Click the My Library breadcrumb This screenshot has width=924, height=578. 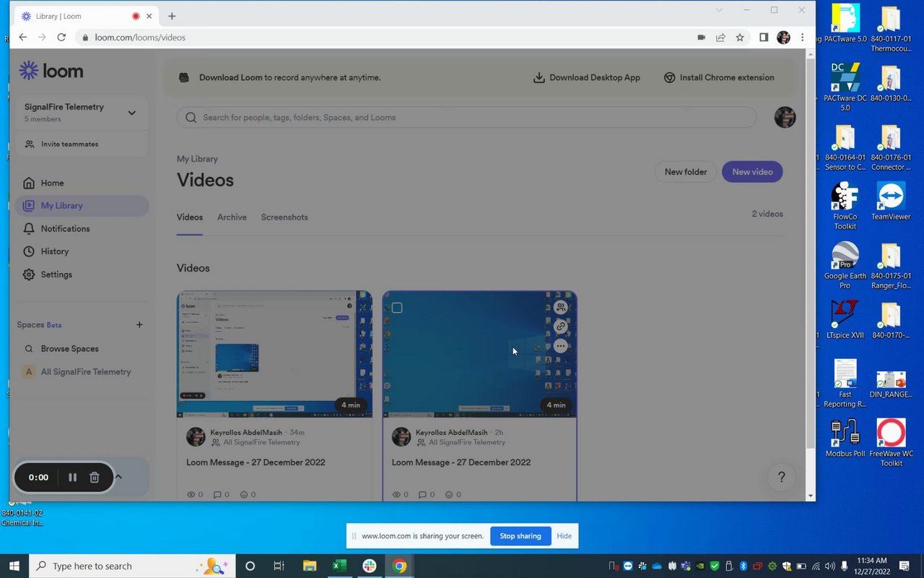[x=197, y=159]
